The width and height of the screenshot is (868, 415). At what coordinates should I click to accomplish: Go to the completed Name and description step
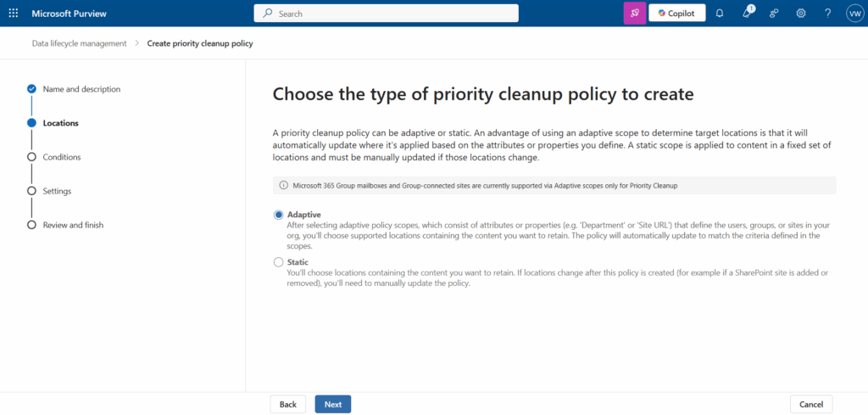pyautogui.click(x=81, y=89)
